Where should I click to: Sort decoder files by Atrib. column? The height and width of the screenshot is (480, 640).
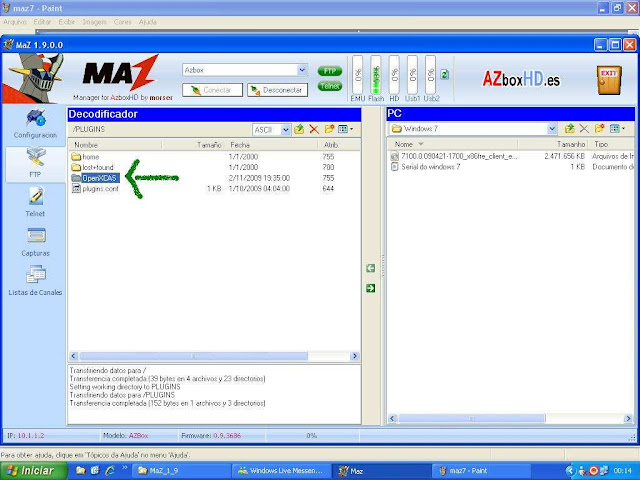(337, 145)
